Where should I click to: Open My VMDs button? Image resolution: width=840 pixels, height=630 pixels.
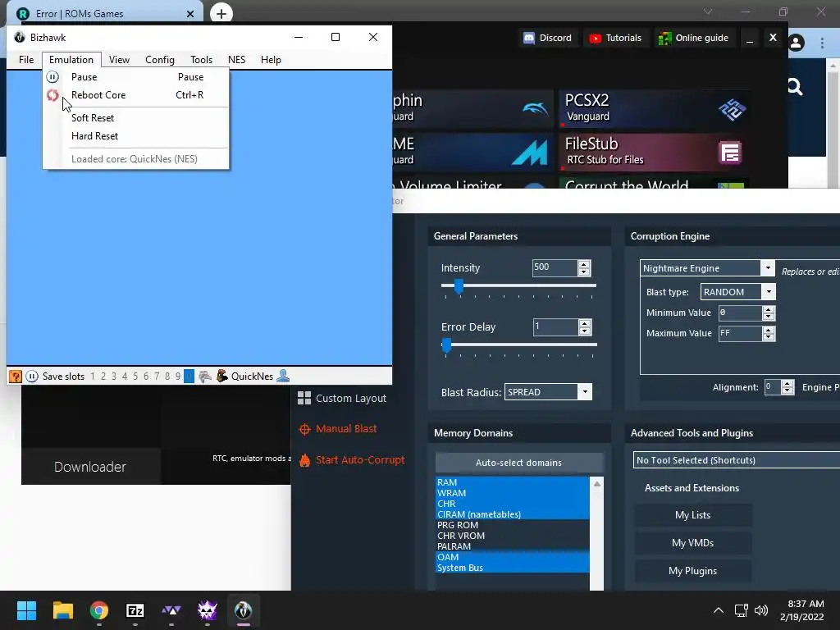coord(692,543)
